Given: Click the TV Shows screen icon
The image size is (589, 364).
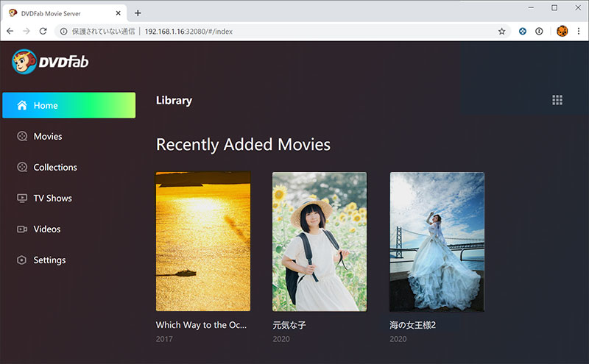Looking at the screenshot, I should pos(22,198).
